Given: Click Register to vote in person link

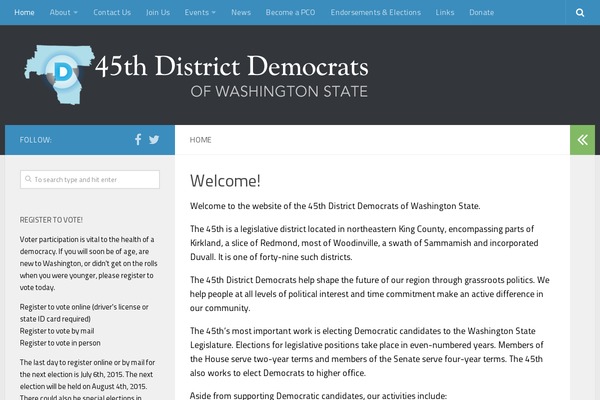Looking at the screenshot, I should pos(60,343).
